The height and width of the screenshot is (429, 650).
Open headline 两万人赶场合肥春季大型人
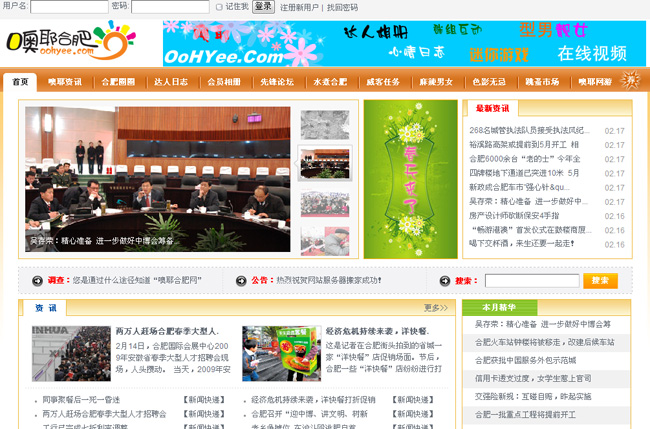[x=167, y=332]
